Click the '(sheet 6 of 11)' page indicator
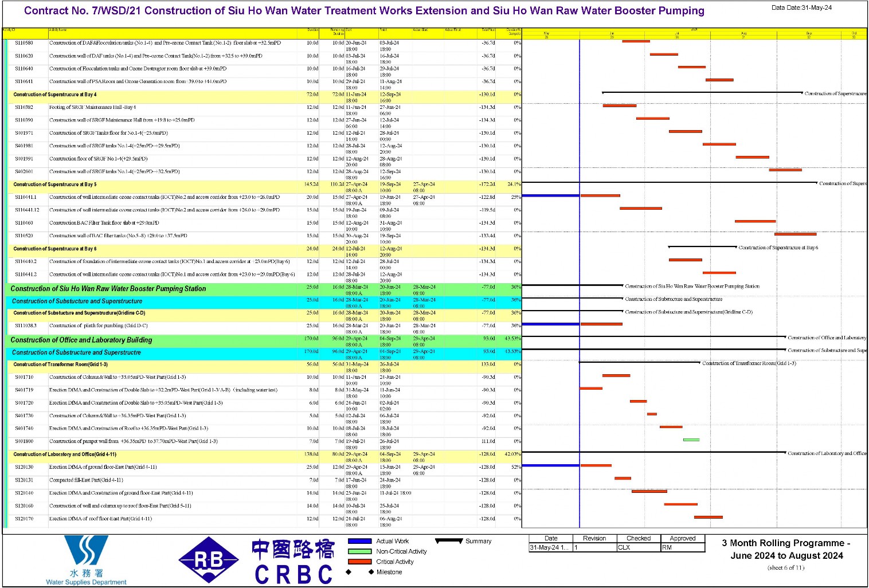The width and height of the screenshot is (869, 588). click(x=786, y=568)
